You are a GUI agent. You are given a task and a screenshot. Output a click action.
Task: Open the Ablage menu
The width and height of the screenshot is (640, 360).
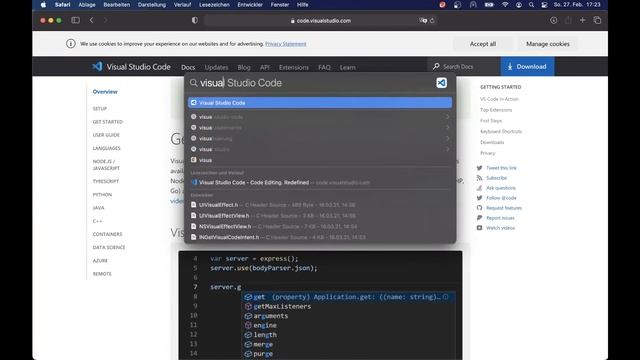click(87, 5)
